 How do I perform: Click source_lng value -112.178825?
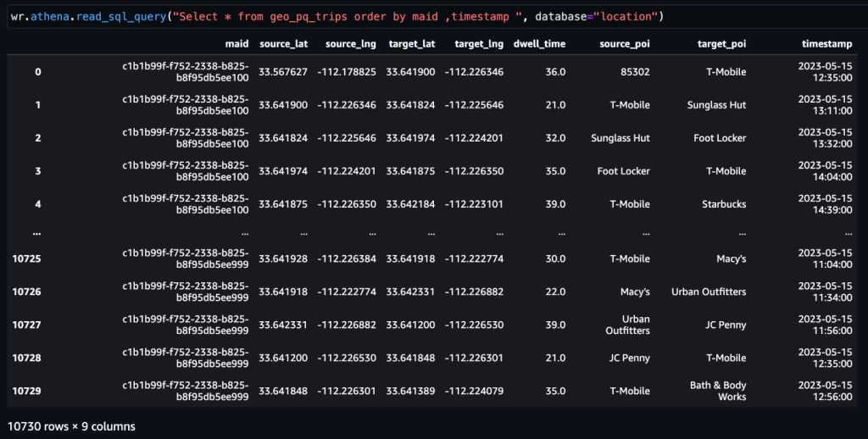click(x=347, y=71)
